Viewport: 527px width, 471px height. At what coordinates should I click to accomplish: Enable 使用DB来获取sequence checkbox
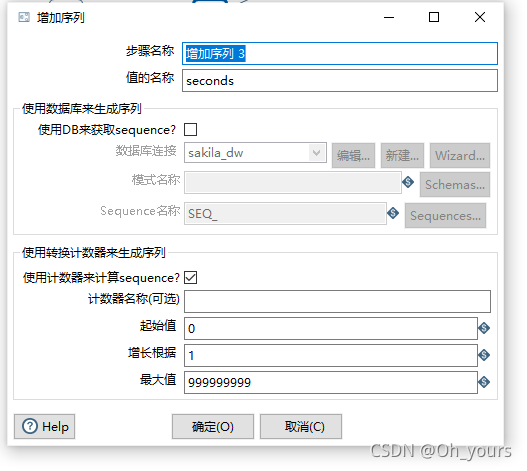click(x=190, y=129)
